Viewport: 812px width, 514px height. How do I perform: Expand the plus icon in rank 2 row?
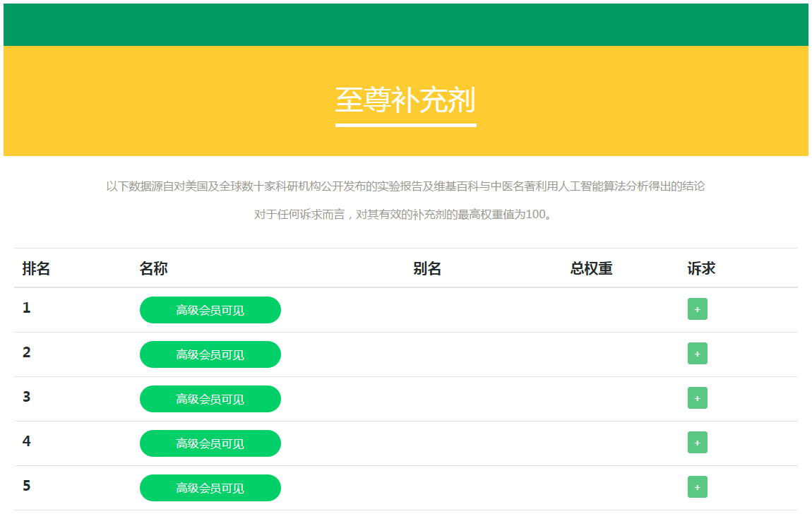click(x=697, y=354)
